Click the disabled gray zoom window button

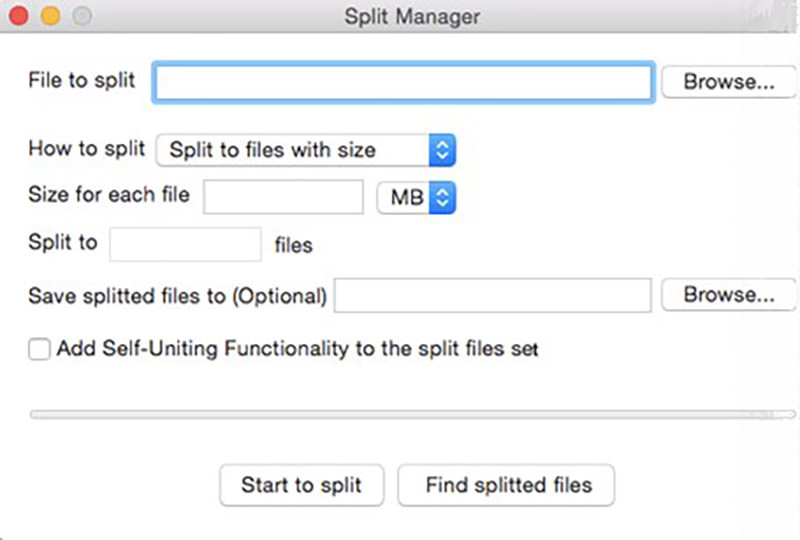point(82,16)
